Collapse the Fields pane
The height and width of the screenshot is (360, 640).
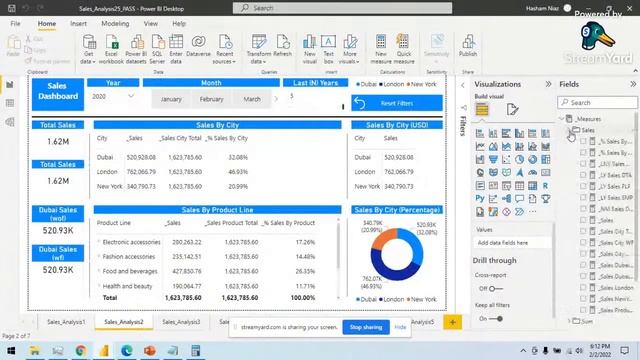(633, 84)
